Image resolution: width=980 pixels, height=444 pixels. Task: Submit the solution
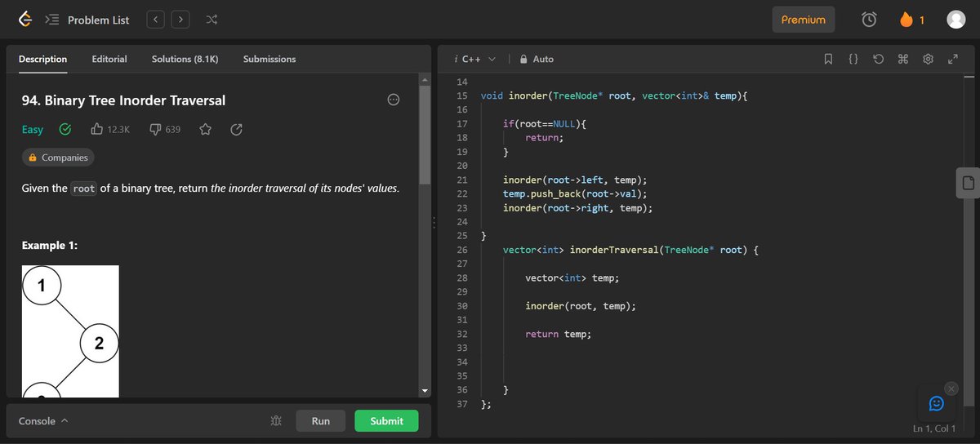[x=386, y=421]
